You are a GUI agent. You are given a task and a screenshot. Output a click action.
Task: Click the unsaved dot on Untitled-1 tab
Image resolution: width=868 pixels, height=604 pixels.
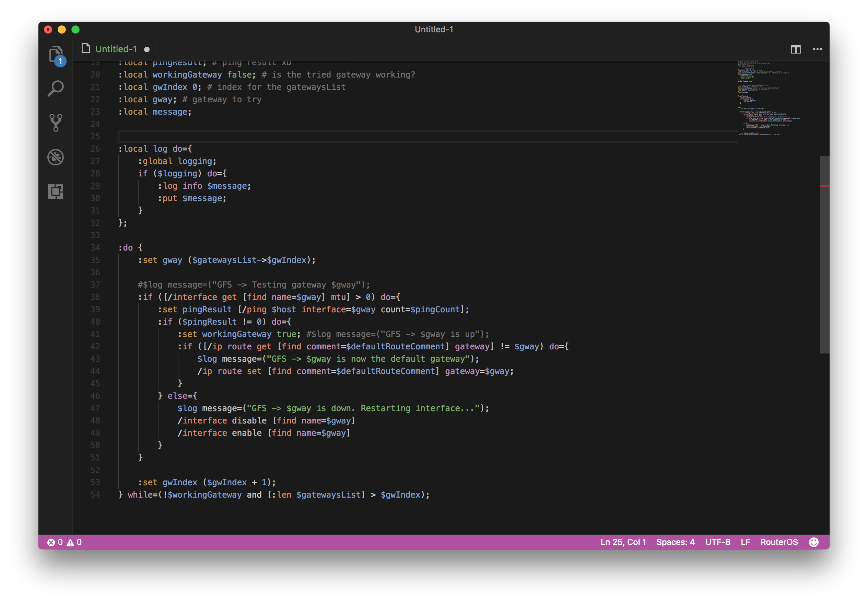(147, 49)
